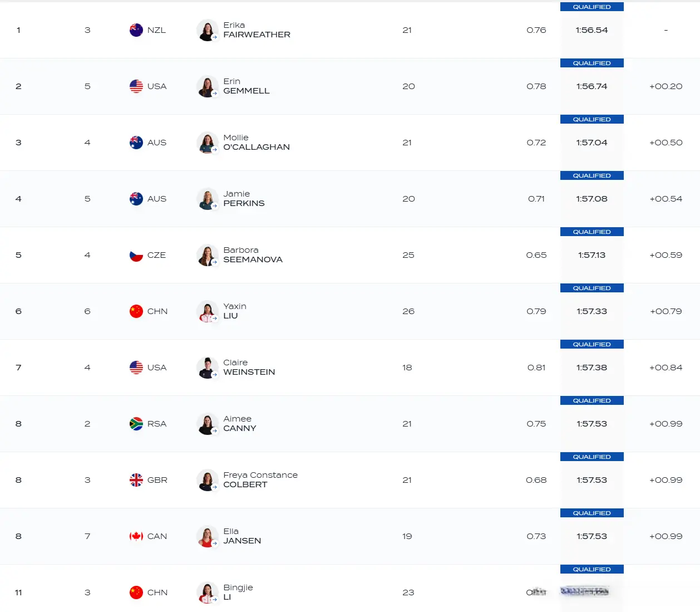Open Freya Constance COLBERT athlete link
The image size is (700, 612).
(260, 480)
